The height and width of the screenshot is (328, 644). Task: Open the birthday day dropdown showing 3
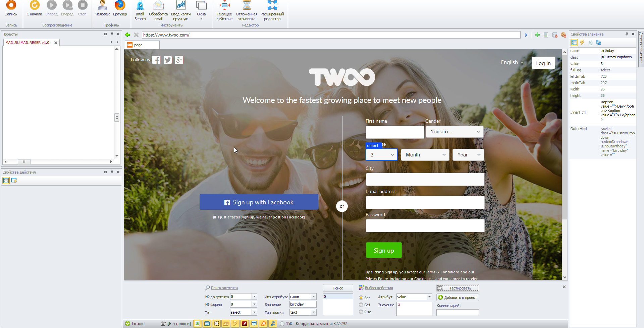(x=381, y=155)
